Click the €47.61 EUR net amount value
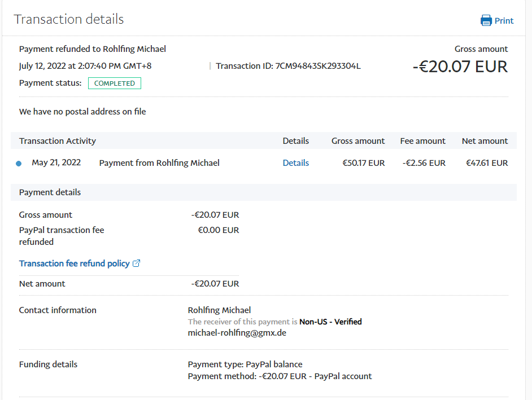This screenshot has height=400, width=532. point(486,163)
